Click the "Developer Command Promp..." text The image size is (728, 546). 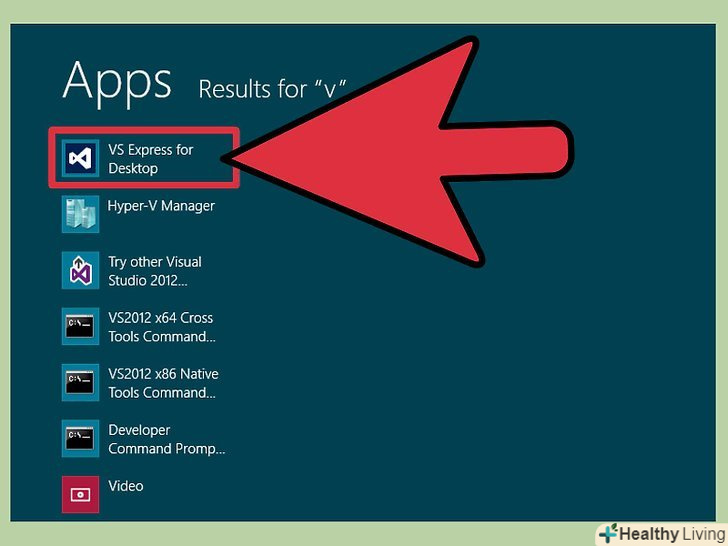tap(167, 439)
